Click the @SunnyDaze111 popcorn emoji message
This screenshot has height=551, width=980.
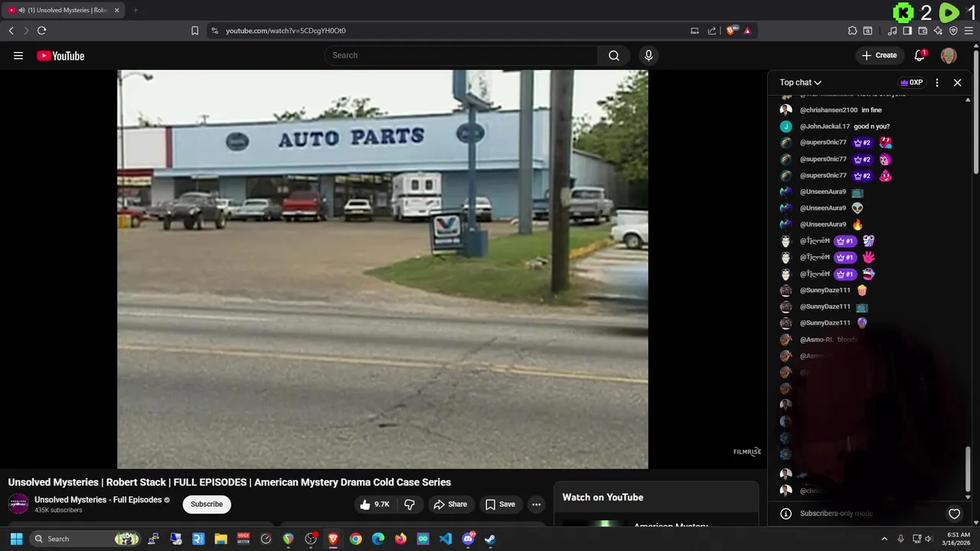[862, 290]
